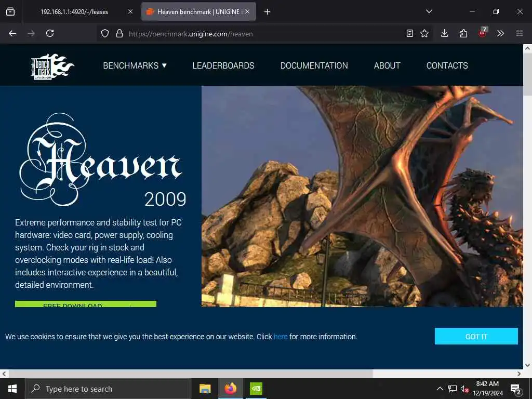Bookmark this page with the star icon
Image resolution: width=532 pixels, height=399 pixels.
[424, 33]
